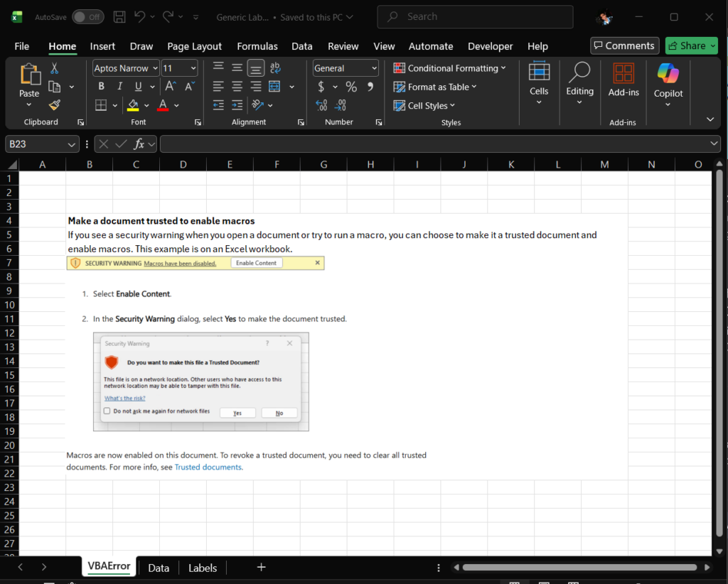Screen dimensions: 728x584
Task: Click the Name Box showing B23
Action: pos(36,144)
